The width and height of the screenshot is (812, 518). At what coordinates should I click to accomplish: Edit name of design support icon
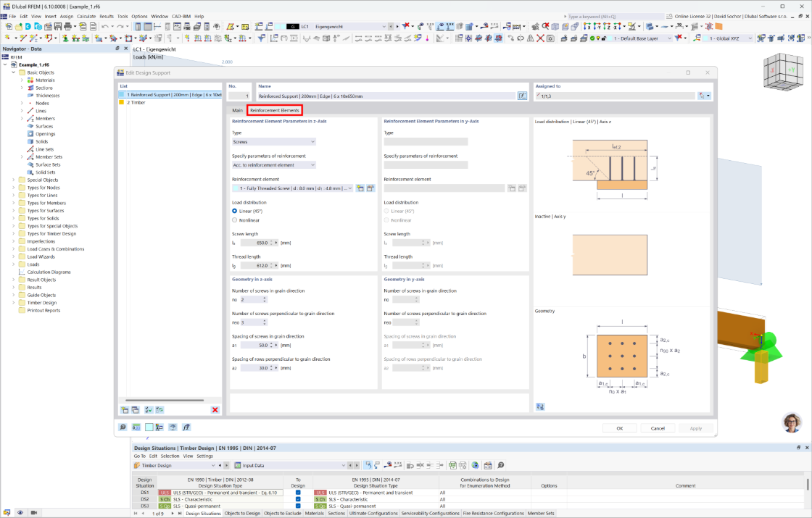[522, 96]
